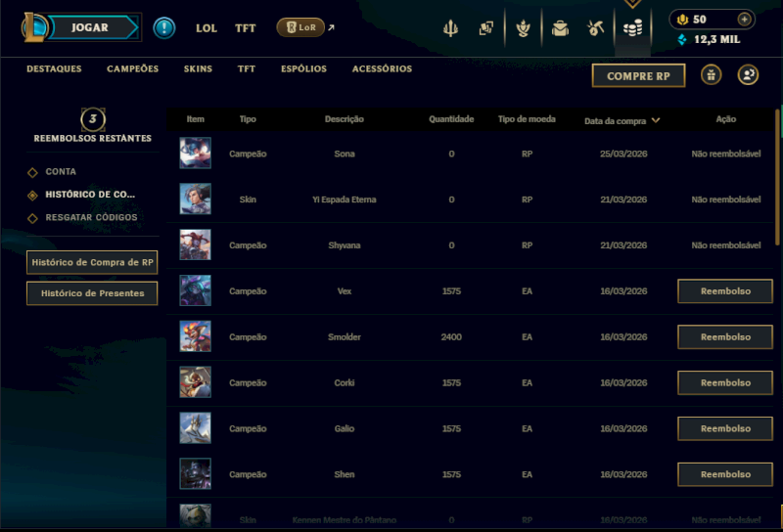This screenshot has height=532, width=783.
Task: Click the Ação column header
Action: tap(725, 118)
